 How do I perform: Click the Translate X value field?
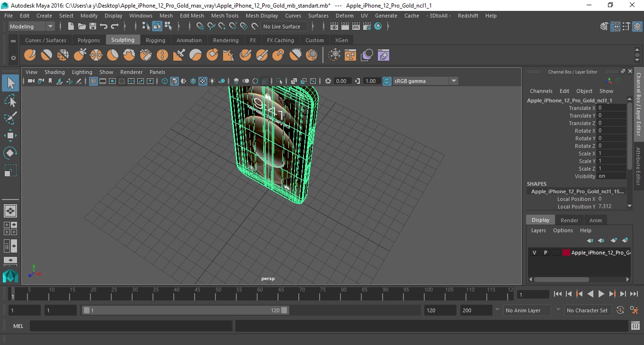(x=612, y=108)
